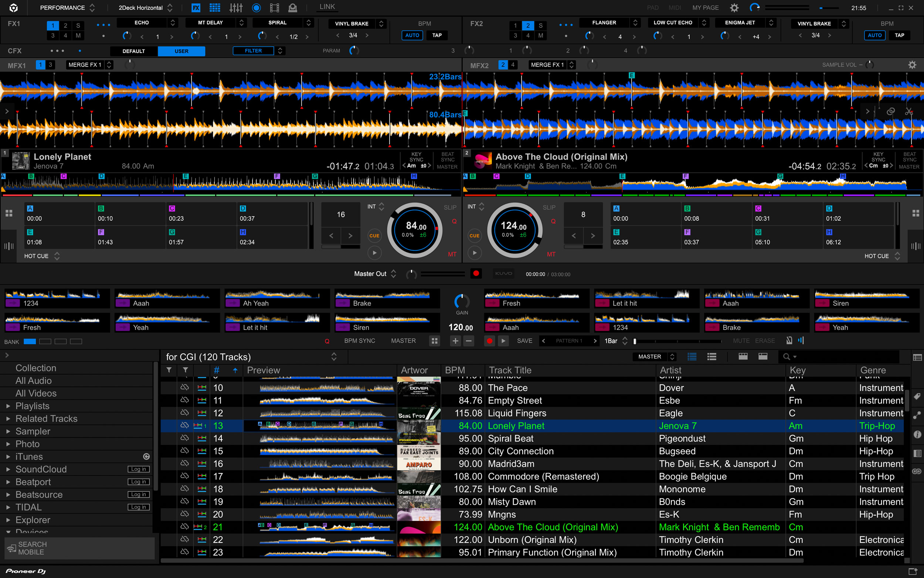
Task: Expand the Sampler tree item
Action: tap(8, 431)
